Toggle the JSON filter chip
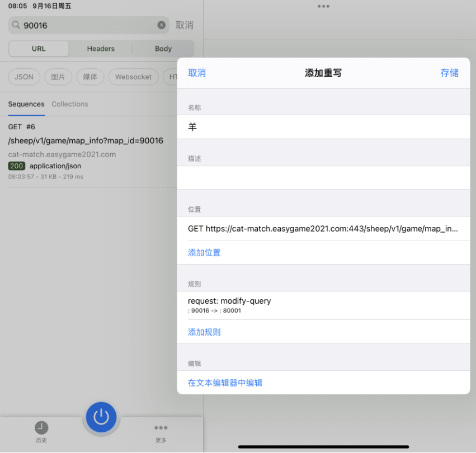The width and height of the screenshot is (476, 453). pyautogui.click(x=23, y=77)
